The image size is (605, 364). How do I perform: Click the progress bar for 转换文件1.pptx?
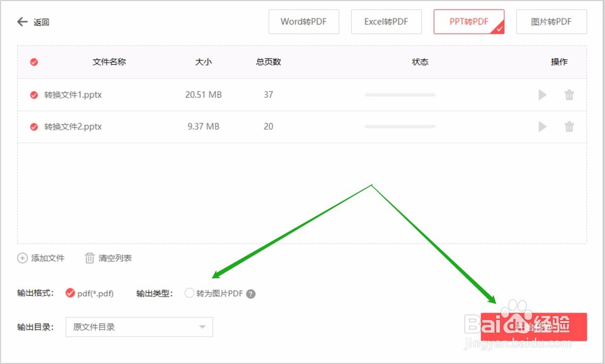400,94
